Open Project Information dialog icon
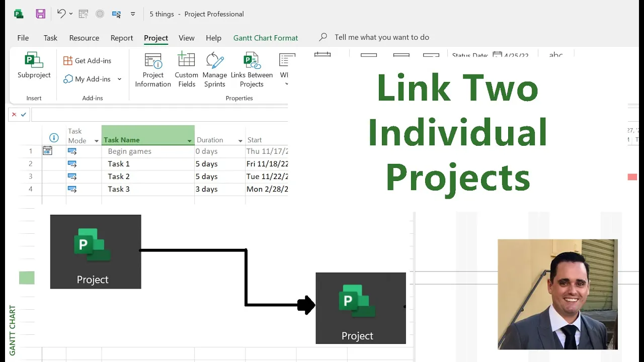The height and width of the screenshot is (362, 644). point(153,70)
